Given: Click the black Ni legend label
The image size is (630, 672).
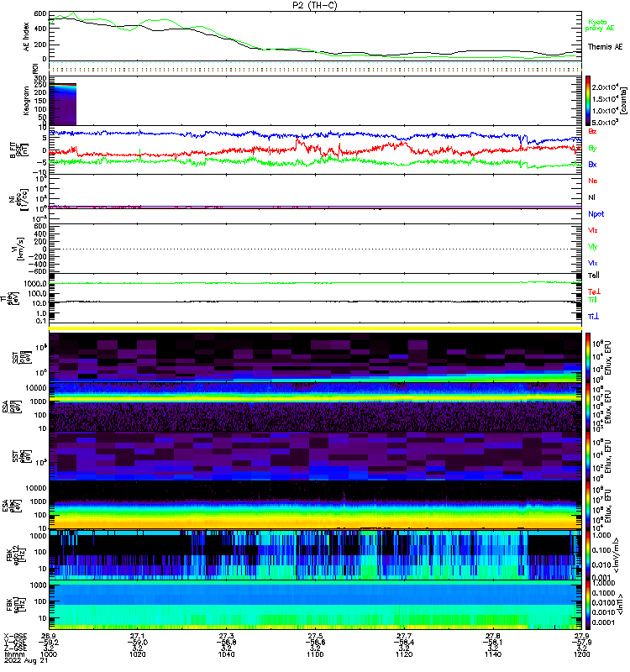Looking at the screenshot, I should point(591,197).
